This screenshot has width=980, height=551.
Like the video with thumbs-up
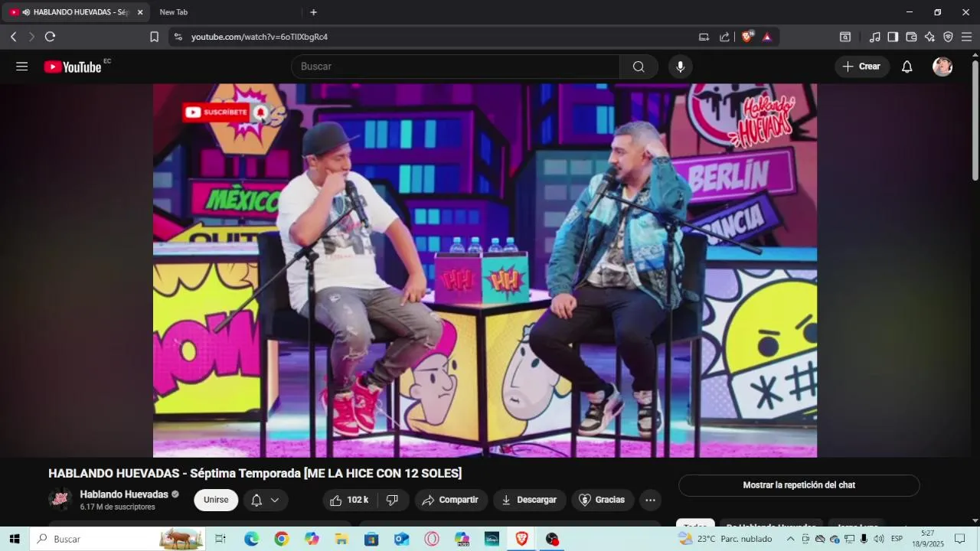pyautogui.click(x=348, y=500)
